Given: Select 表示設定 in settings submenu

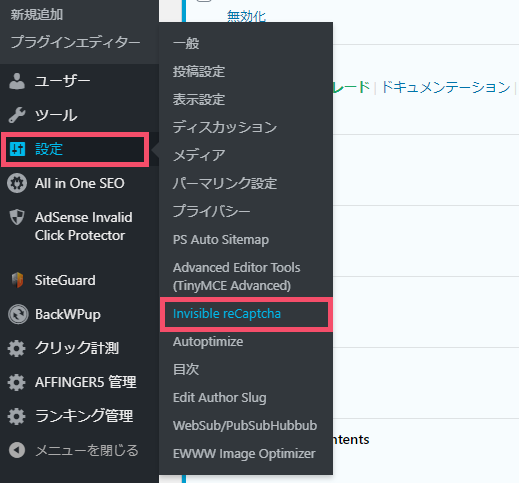Looking at the screenshot, I should [199, 99].
